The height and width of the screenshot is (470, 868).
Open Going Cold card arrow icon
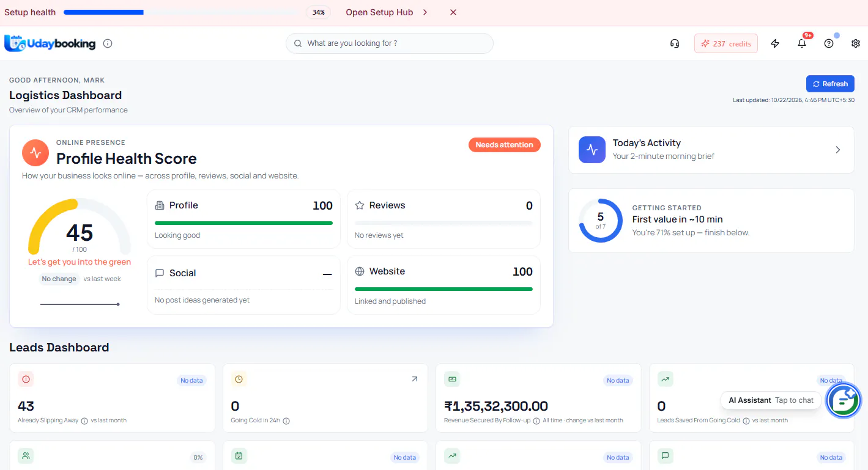tap(414, 379)
